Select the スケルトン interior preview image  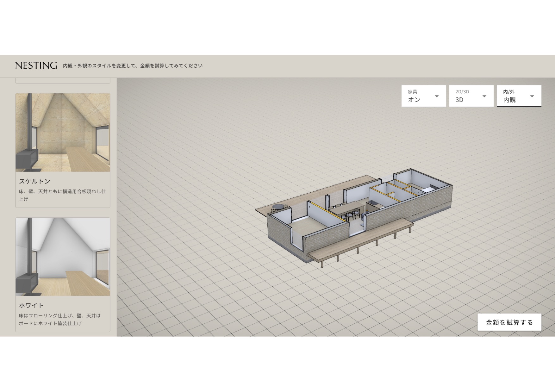63,133
